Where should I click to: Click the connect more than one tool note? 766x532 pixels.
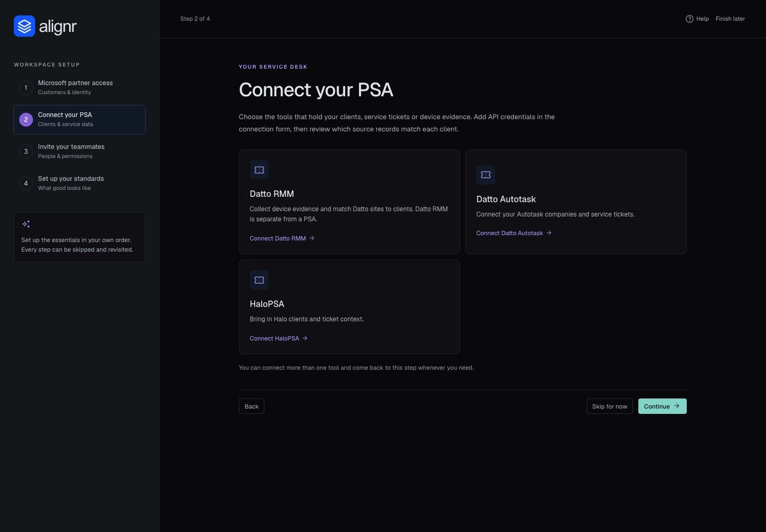click(x=356, y=368)
